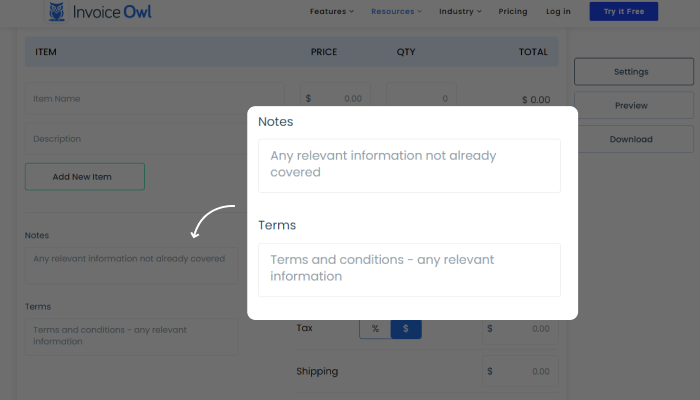
Task: Open the Resources dropdown menu
Action: (x=396, y=12)
